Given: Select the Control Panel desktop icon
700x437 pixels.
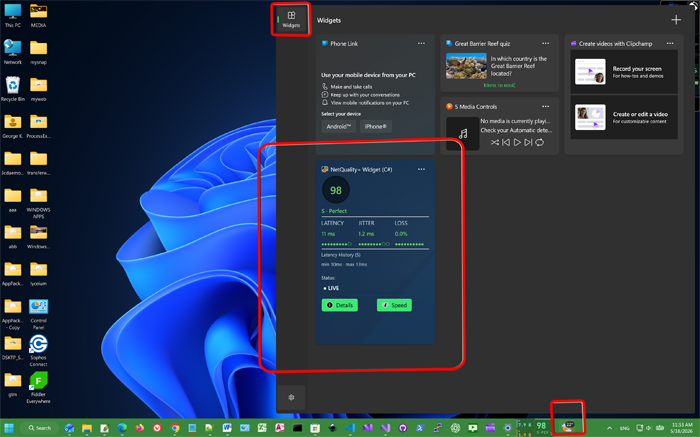Looking at the screenshot, I should (x=38, y=314).
